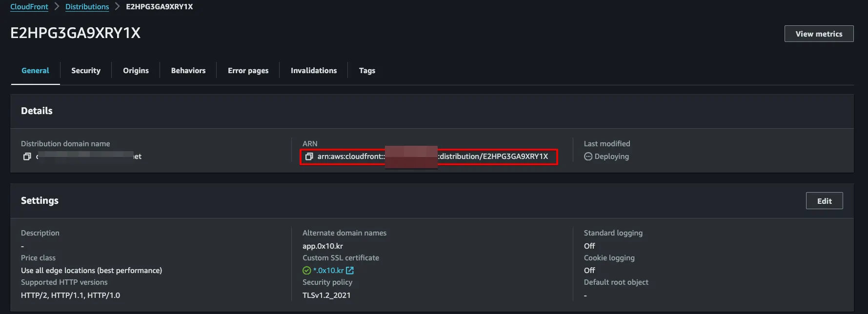Select the Tags tab
868x314 pixels.
367,71
